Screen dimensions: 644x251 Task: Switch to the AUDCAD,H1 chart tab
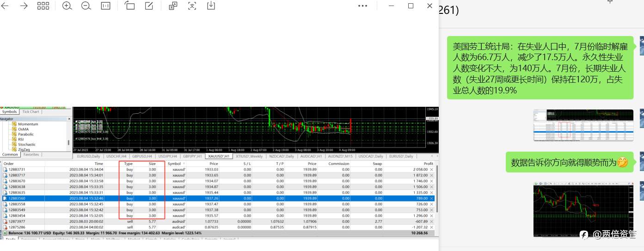(310, 156)
